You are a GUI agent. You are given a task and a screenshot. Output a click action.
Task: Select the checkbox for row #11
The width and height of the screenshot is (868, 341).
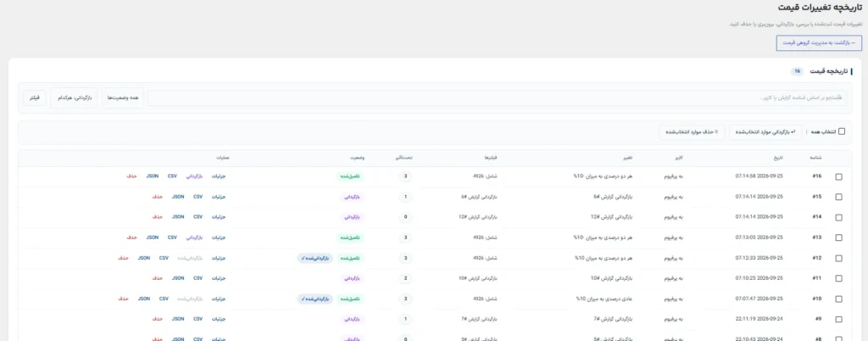(x=838, y=278)
